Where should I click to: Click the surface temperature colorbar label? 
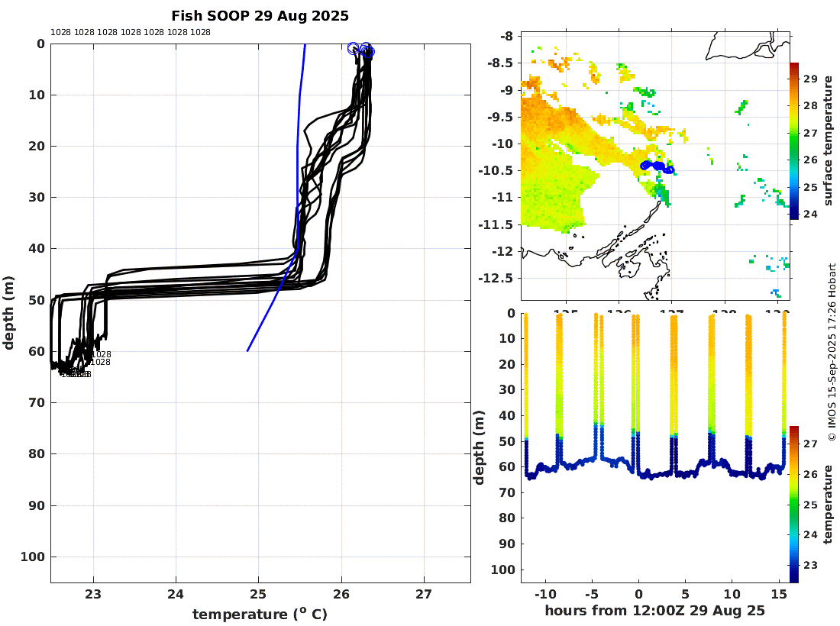[x=829, y=140]
